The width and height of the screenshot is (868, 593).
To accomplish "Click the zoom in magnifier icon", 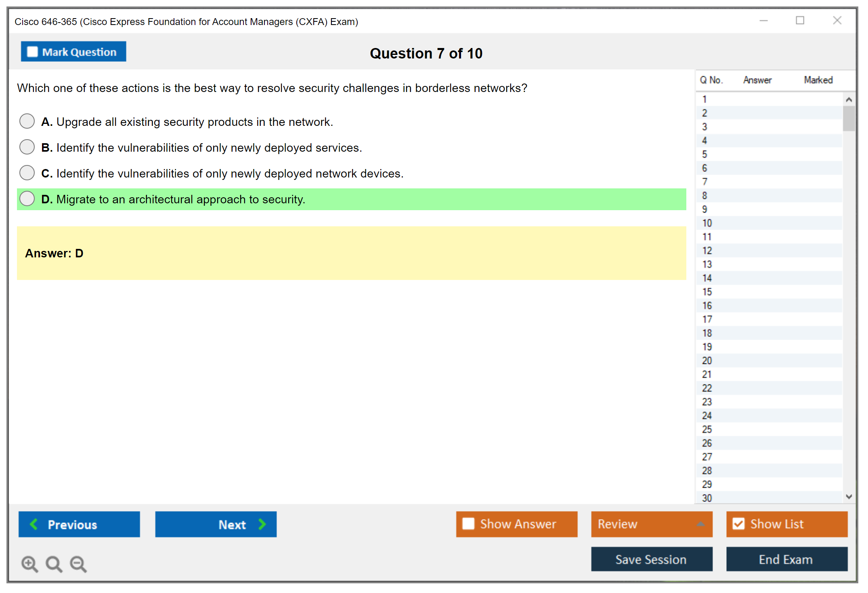I will tap(29, 564).
